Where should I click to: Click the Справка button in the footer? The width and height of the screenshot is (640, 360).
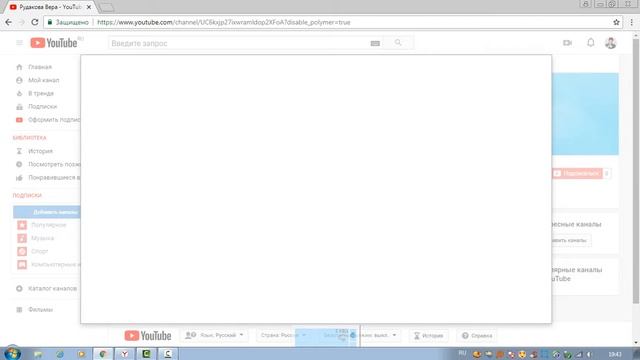pos(477,336)
